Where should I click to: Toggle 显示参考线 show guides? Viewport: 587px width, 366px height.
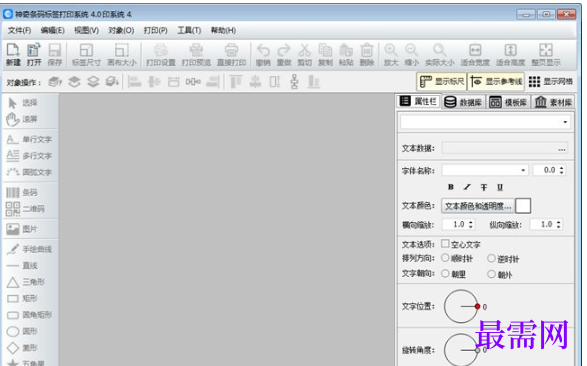[x=496, y=82]
